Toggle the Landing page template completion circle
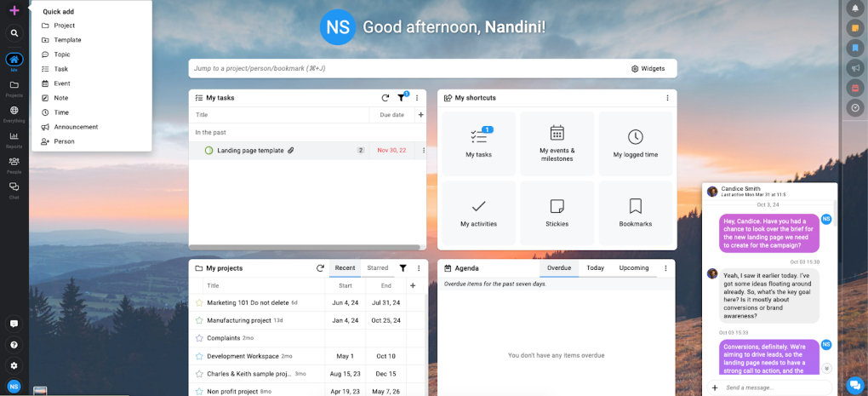Screen dimensions: 868x396 [208, 150]
